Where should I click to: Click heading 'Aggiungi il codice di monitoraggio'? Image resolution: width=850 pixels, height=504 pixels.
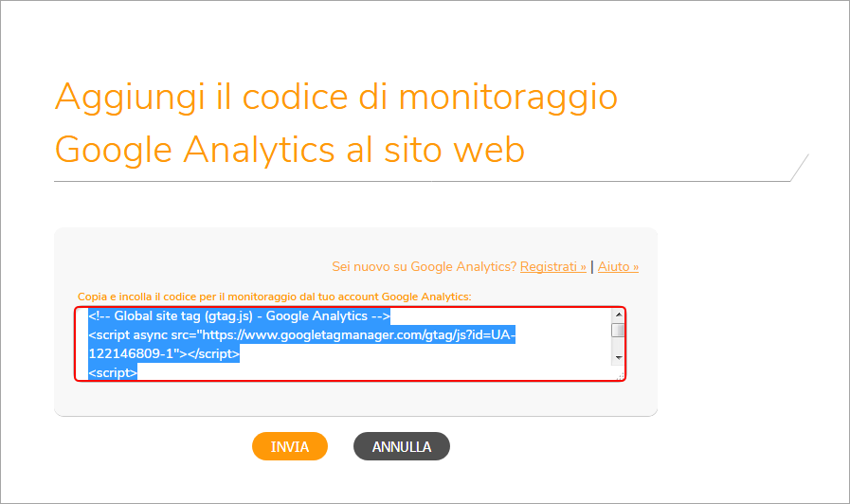(x=336, y=98)
